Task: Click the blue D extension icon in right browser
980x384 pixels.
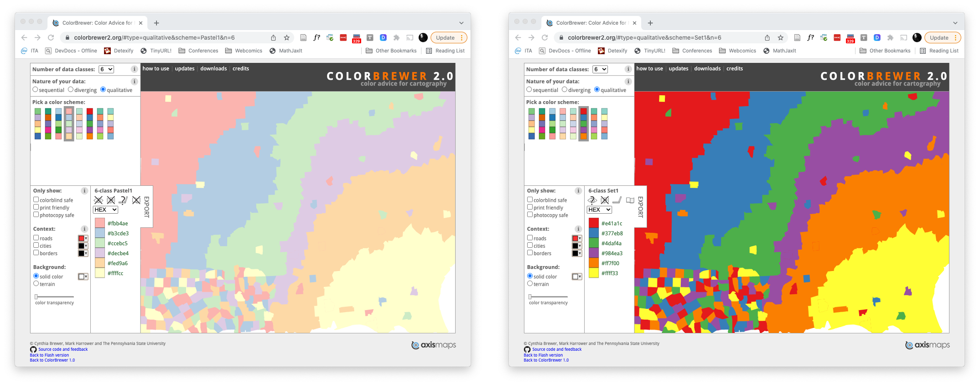Action: [x=877, y=38]
